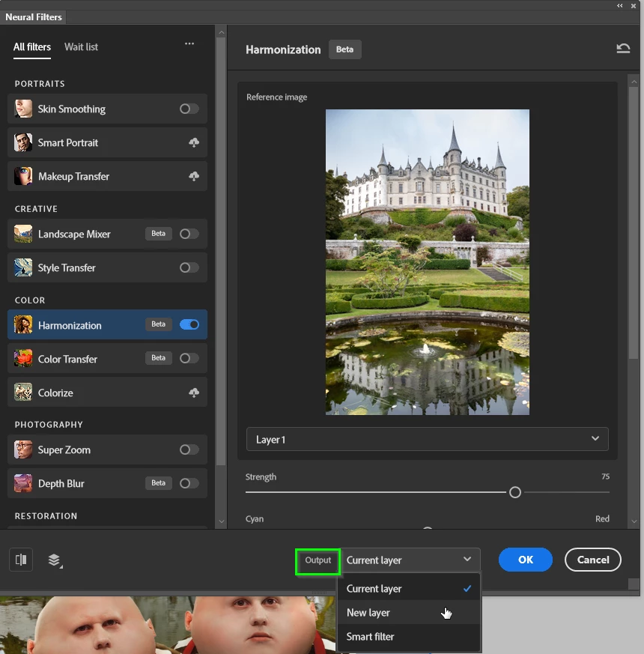This screenshot has width=644, height=654.
Task: Click the Color Transfer filter thumbnail icon
Action: (x=23, y=359)
